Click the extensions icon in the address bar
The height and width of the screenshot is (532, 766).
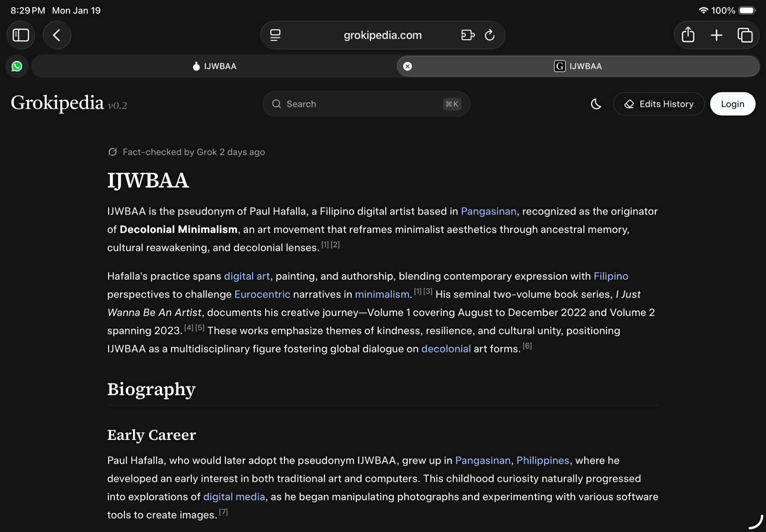click(x=467, y=35)
